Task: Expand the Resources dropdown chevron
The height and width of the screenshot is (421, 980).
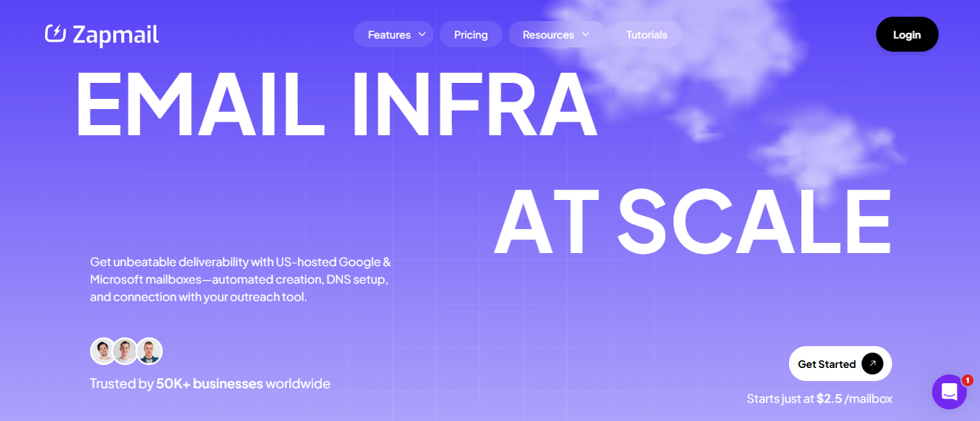Action: click(586, 34)
